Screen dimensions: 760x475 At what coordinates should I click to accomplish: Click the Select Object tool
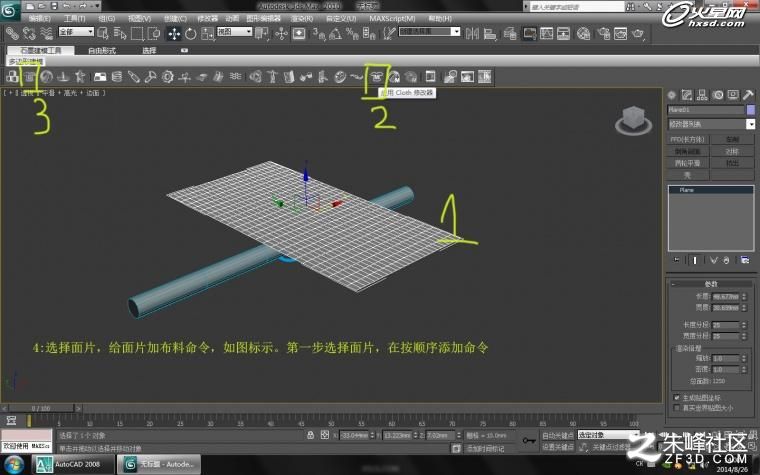coord(103,33)
